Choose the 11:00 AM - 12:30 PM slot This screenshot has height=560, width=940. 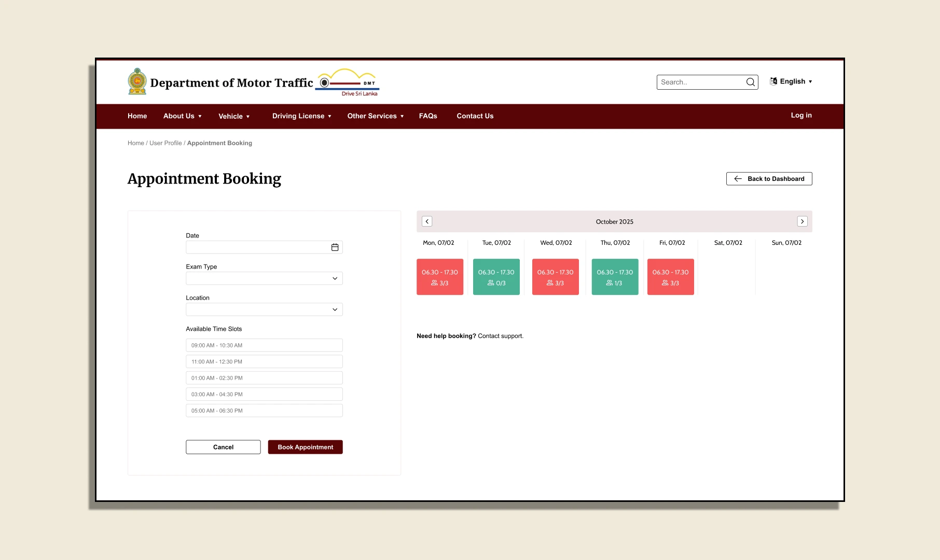coord(264,361)
